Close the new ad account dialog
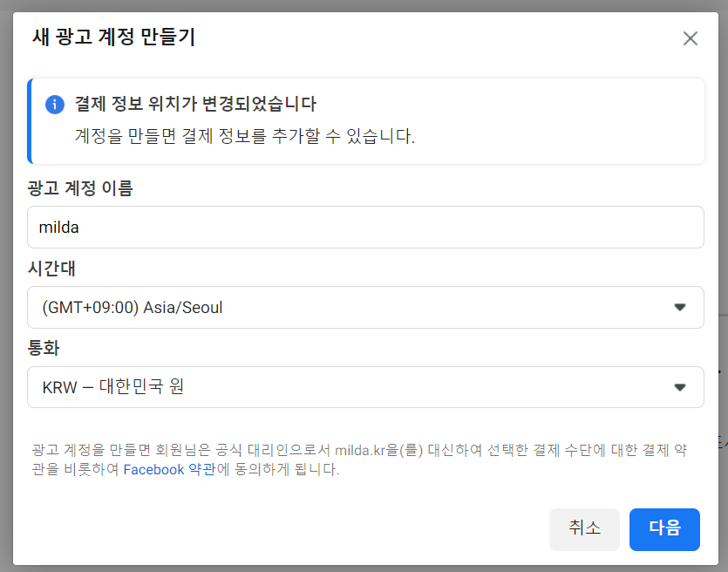 point(691,38)
